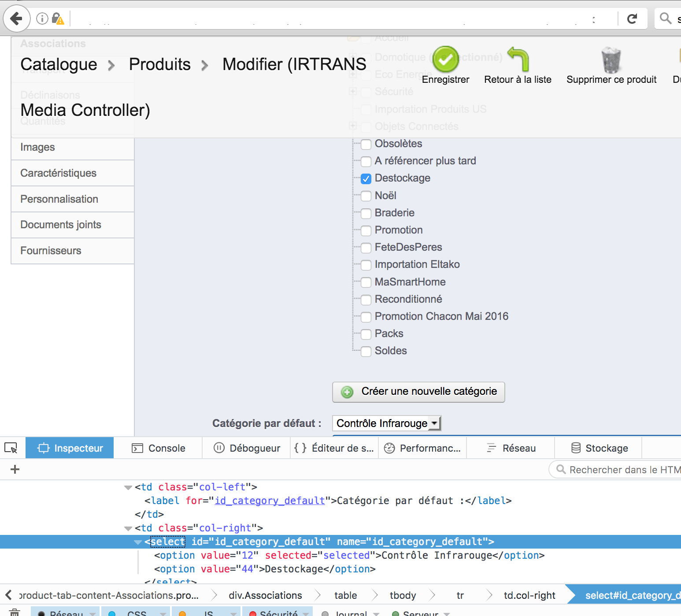Image resolution: width=681 pixels, height=616 pixels.
Task: Click the plus icon to add node
Action: (15, 469)
